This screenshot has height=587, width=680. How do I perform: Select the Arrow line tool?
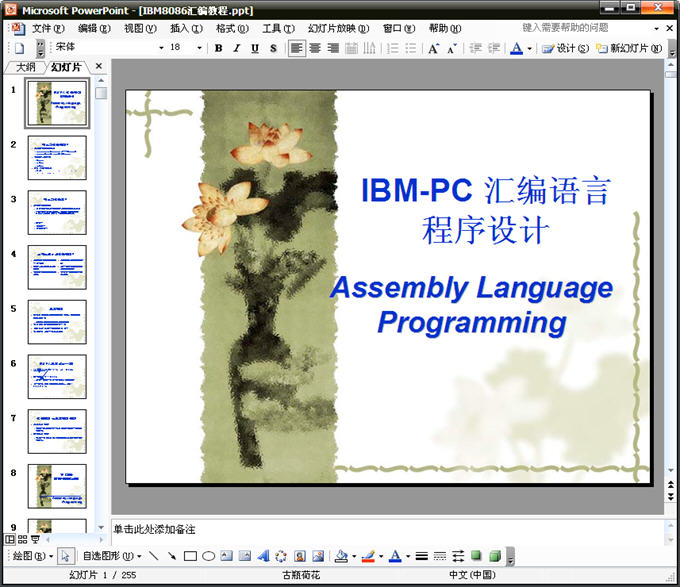tap(172, 556)
